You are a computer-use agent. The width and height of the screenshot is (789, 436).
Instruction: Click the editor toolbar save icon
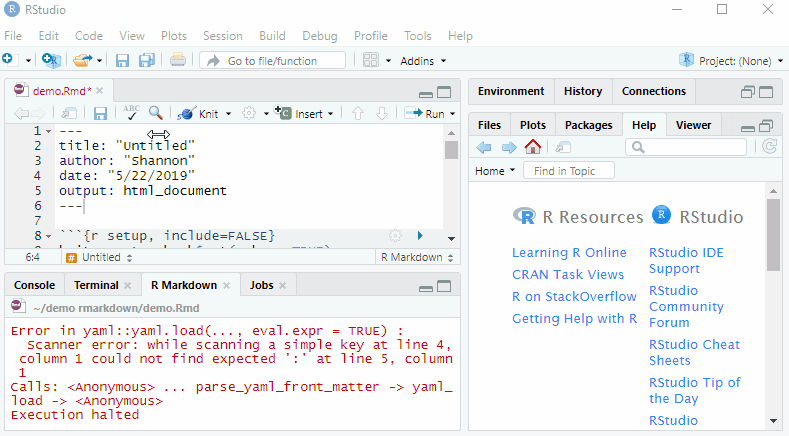tap(100, 113)
